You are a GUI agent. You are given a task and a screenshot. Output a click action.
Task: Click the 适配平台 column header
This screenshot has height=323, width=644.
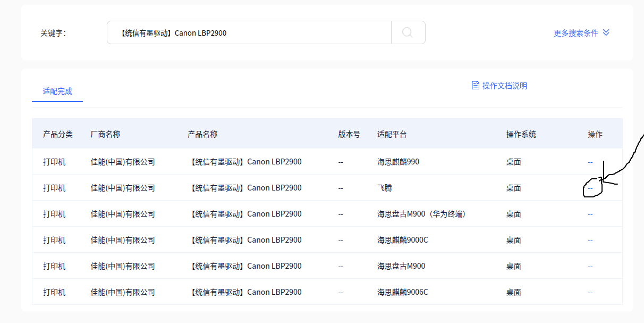[x=392, y=134]
